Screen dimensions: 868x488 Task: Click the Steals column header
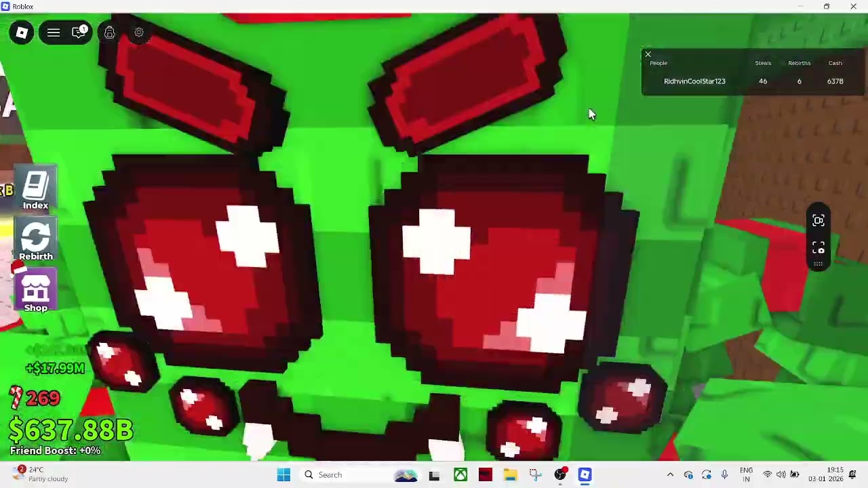click(x=763, y=63)
